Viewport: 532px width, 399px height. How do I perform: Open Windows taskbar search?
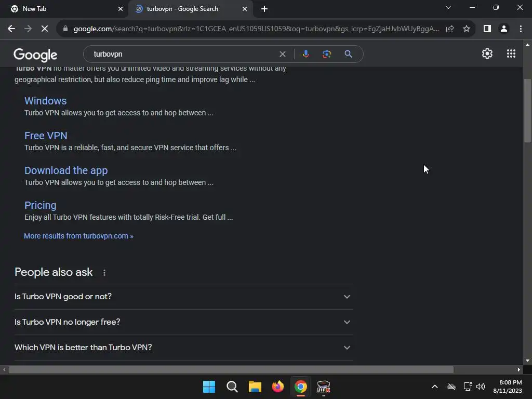click(x=232, y=387)
